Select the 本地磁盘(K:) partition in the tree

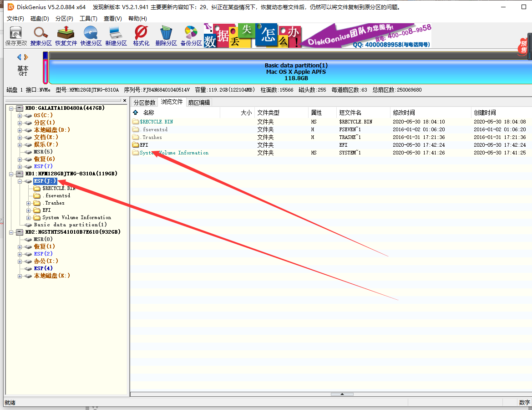pos(52,276)
